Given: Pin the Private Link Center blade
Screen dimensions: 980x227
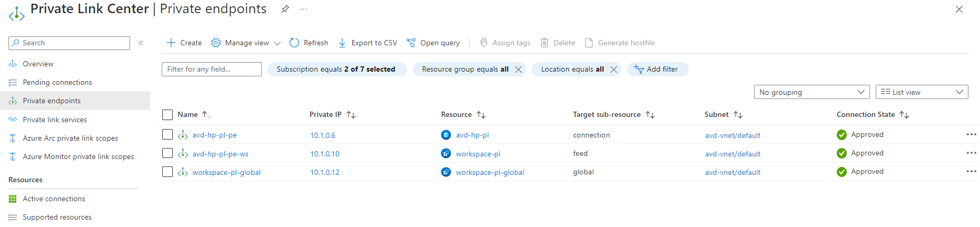Looking at the screenshot, I should click(285, 9).
